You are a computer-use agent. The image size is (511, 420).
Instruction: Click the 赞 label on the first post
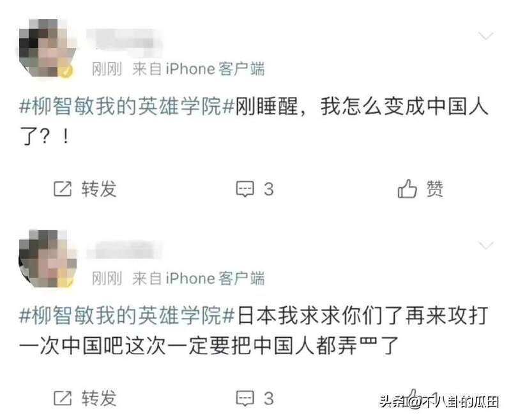tap(435, 189)
